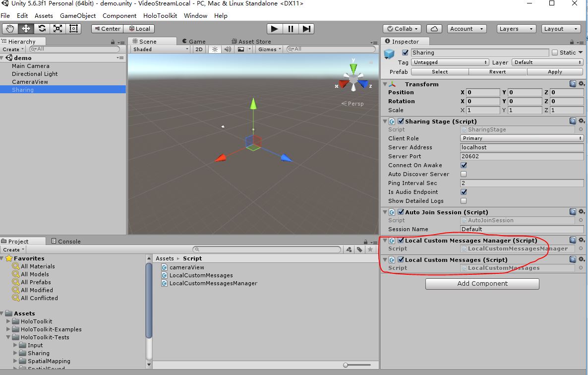
Task: Pick SharingStage script object selector circle
Action: coord(581,129)
